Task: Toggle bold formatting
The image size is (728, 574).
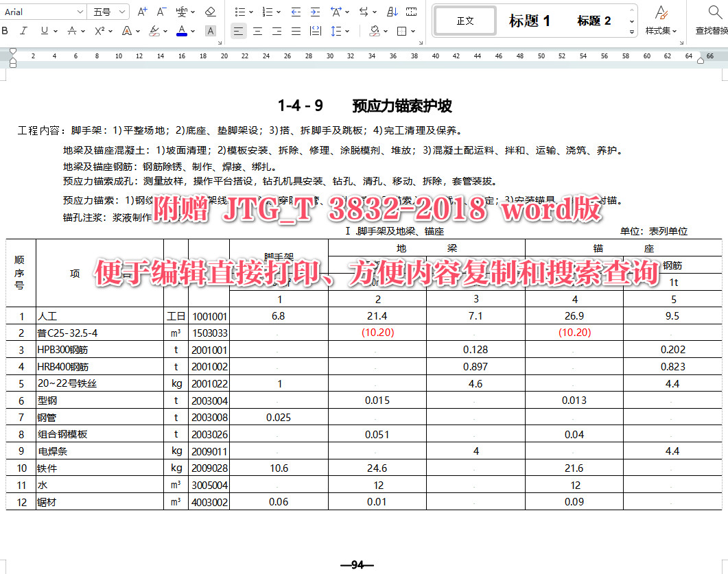Action: (6, 32)
